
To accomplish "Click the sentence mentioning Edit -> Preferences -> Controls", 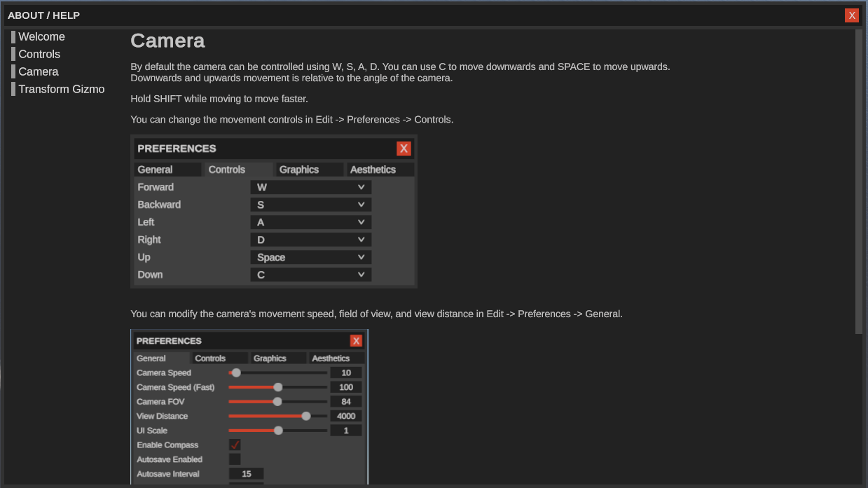I will pyautogui.click(x=292, y=120).
